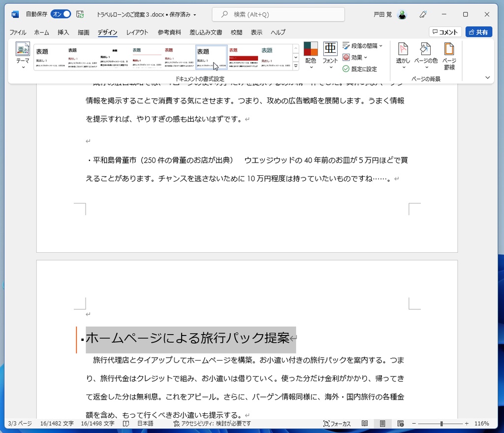This screenshot has width=504, height=433.
Task: Enable フォーカス focus mode
Action: [337, 424]
